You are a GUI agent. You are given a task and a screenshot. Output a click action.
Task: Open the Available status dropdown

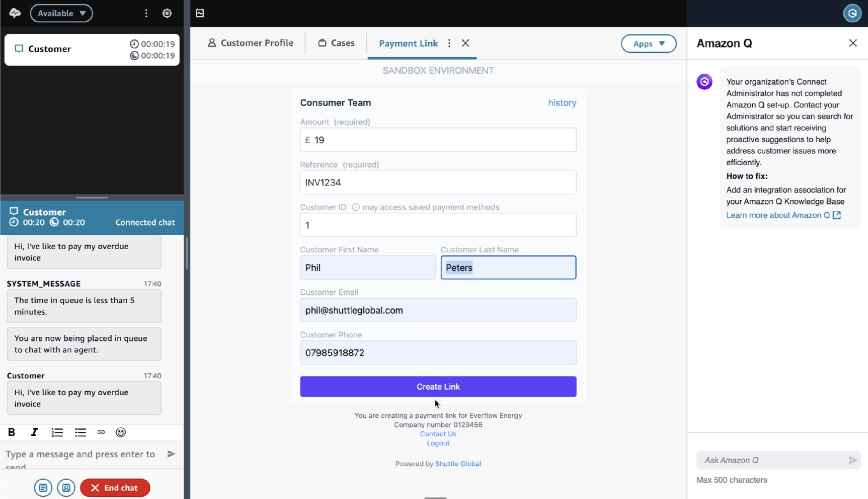coord(61,13)
